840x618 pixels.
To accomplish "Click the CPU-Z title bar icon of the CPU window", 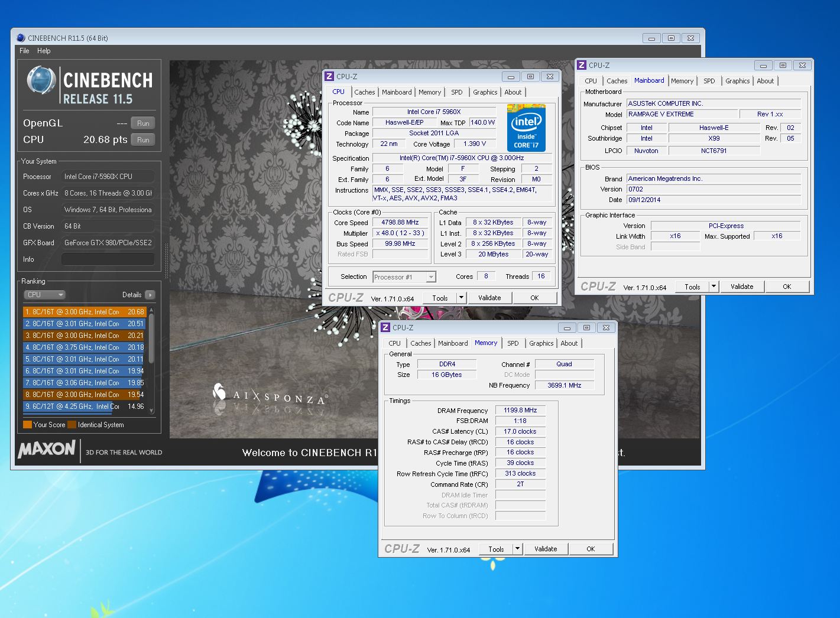I will [x=329, y=76].
